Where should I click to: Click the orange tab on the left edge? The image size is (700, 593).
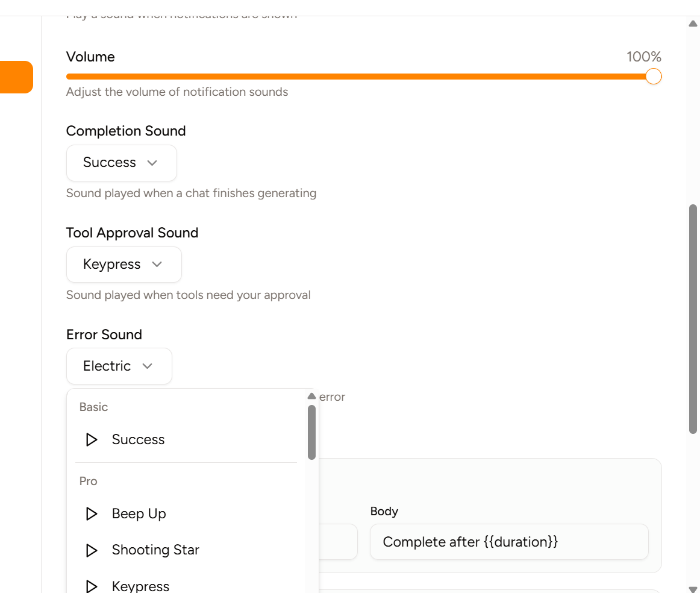(x=16, y=77)
